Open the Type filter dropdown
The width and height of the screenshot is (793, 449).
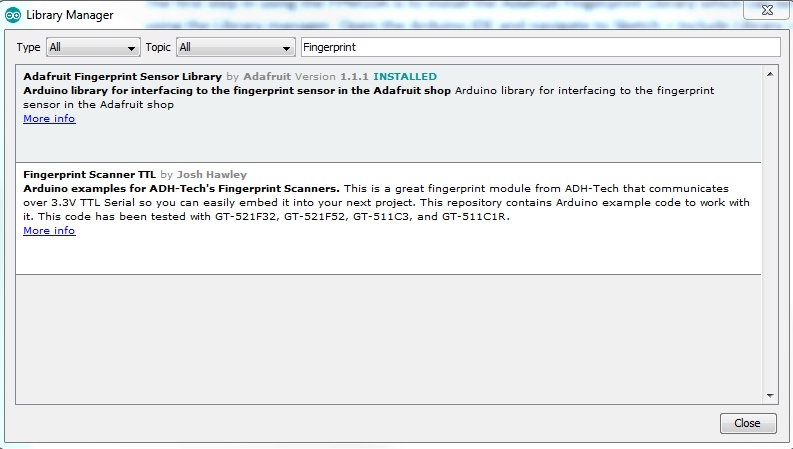pyautogui.click(x=93, y=47)
